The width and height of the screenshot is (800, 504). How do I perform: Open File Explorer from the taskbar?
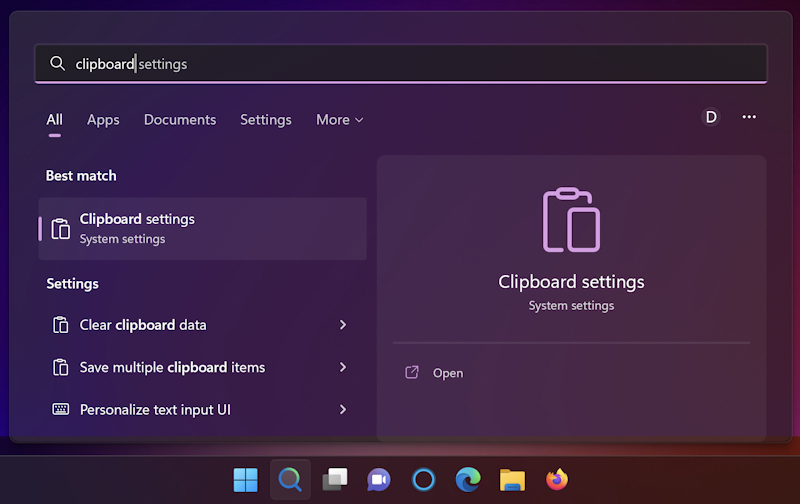coord(512,480)
